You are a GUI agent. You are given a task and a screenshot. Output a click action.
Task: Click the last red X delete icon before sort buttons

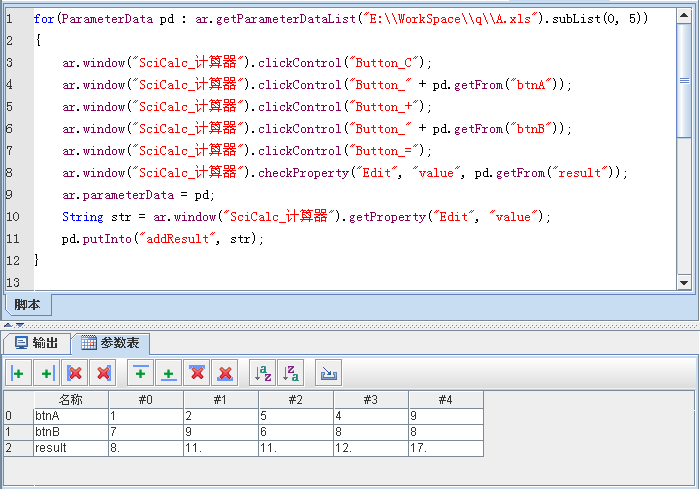[225, 374]
